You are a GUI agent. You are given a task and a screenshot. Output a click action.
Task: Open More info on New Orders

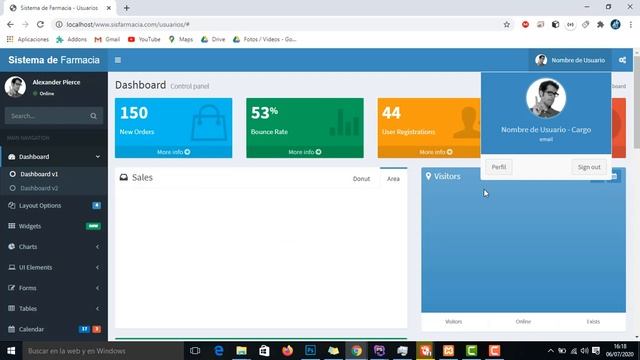tap(173, 152)
